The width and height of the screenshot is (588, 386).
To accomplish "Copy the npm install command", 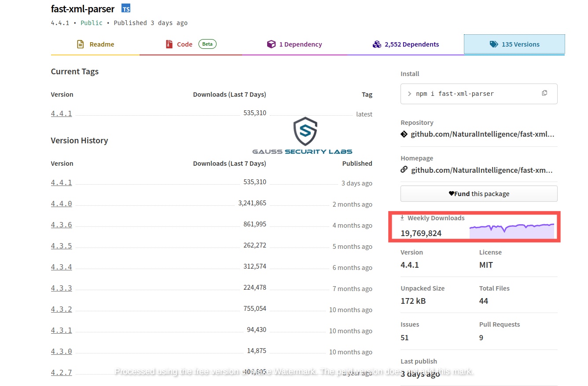I will (544, 93).
